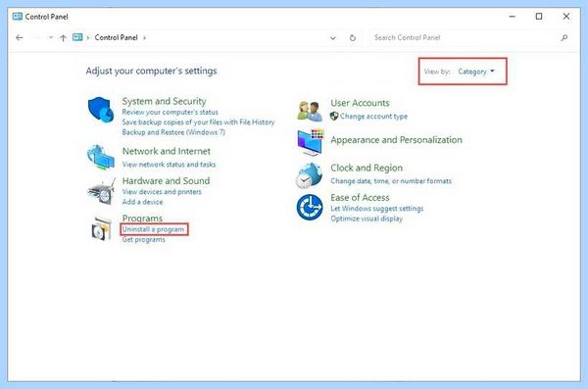
Task: Click the Refresh button beside address bar
Action: (x=353, y=38)
